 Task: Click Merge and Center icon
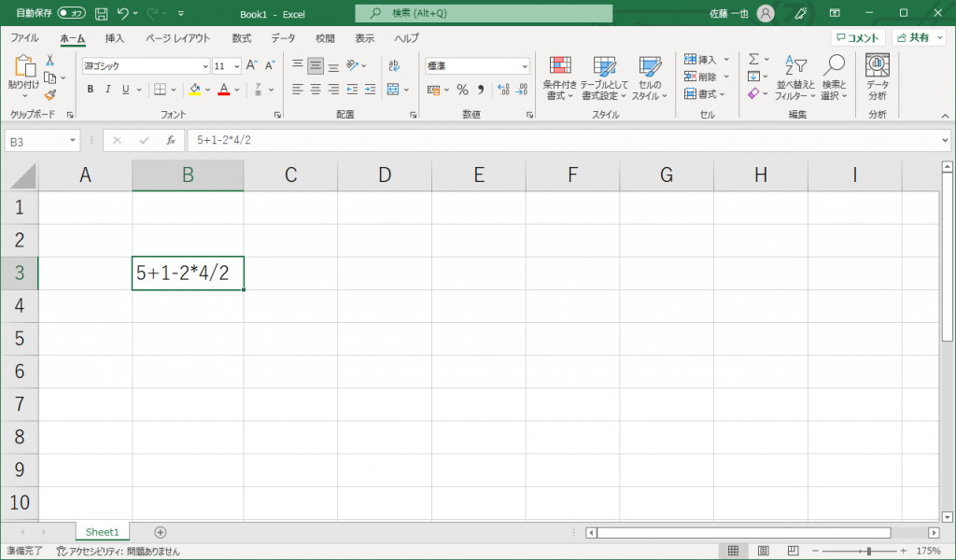tap(393, 90)
